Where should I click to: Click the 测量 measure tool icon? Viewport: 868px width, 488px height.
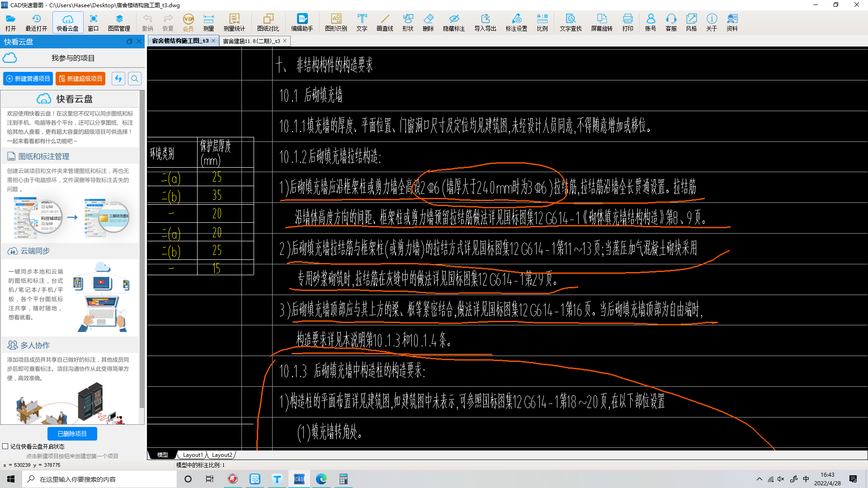click(208, 22)
